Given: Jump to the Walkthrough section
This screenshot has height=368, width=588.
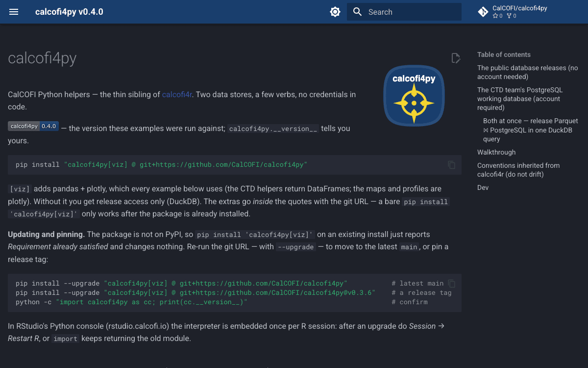Looking at the screenshot, I should pos(496,152).
